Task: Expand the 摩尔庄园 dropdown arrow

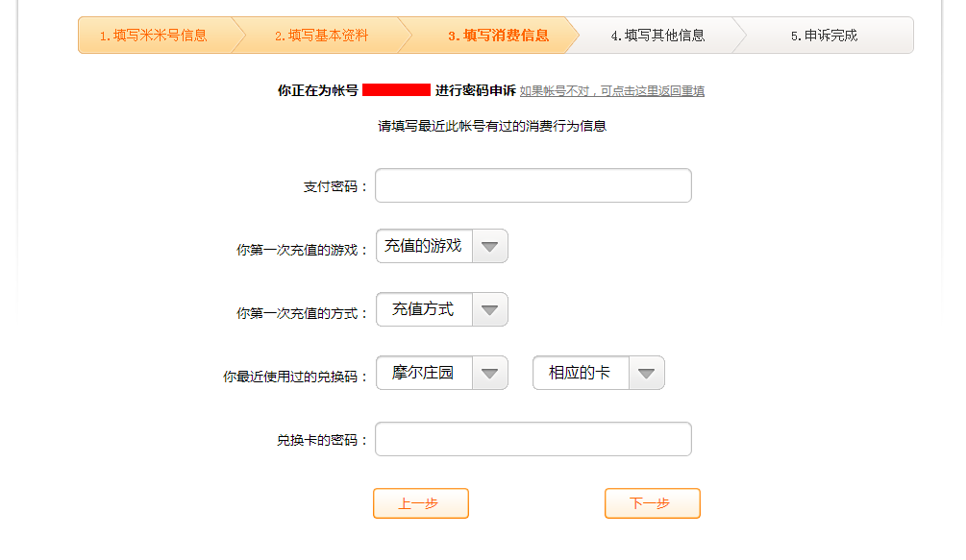Action: pos(489,373)
